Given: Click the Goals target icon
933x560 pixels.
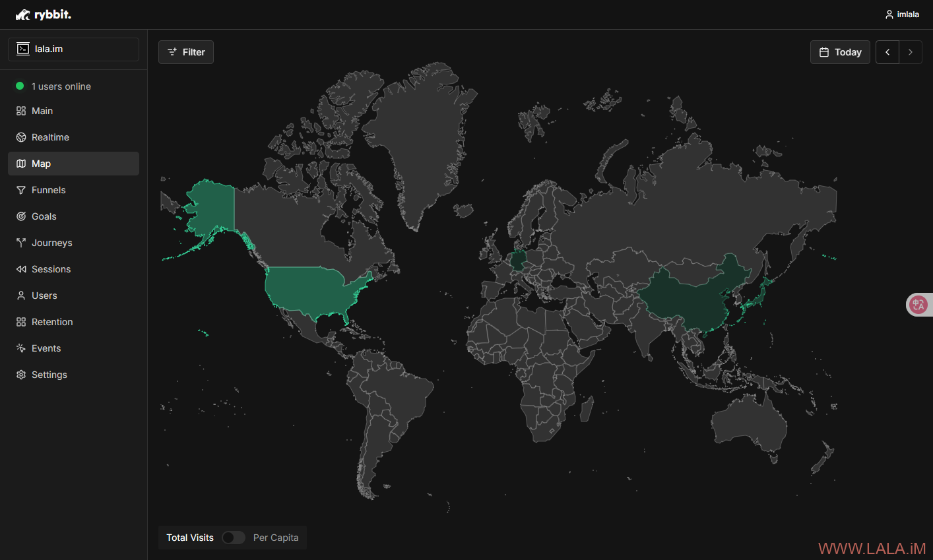Looking at the screenshot, I should (21, 216).
